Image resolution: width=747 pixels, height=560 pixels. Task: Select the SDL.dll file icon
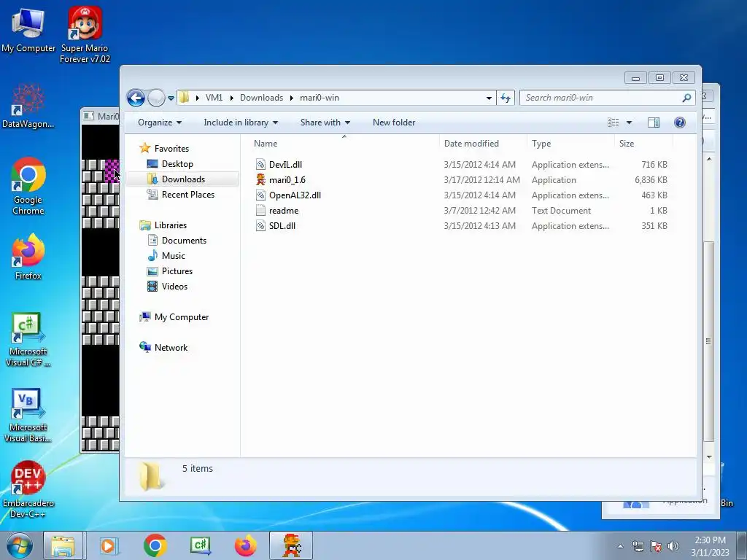(260, 226)
